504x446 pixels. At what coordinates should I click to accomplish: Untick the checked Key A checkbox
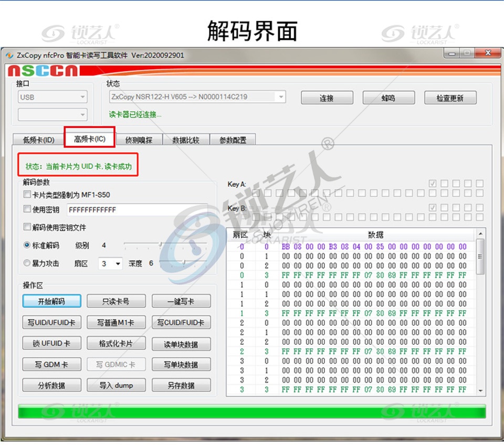pyautogui.click(x=432, y=184)
